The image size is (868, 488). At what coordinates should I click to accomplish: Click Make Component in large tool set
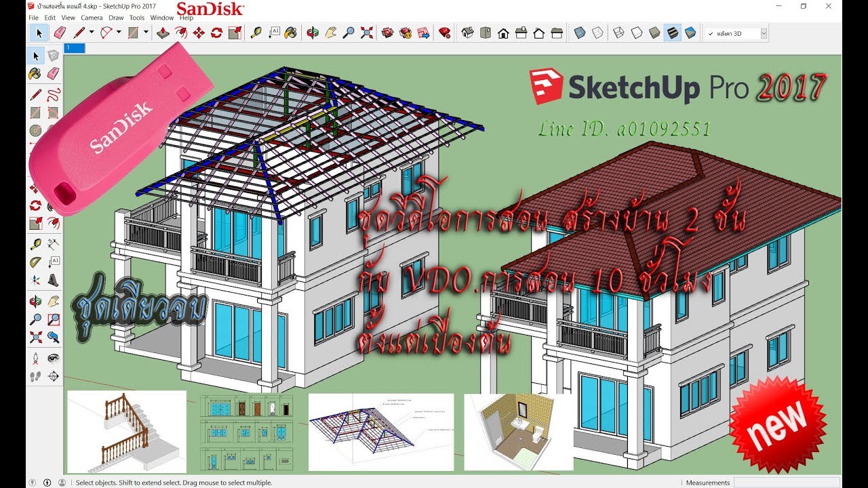[53, 56]
